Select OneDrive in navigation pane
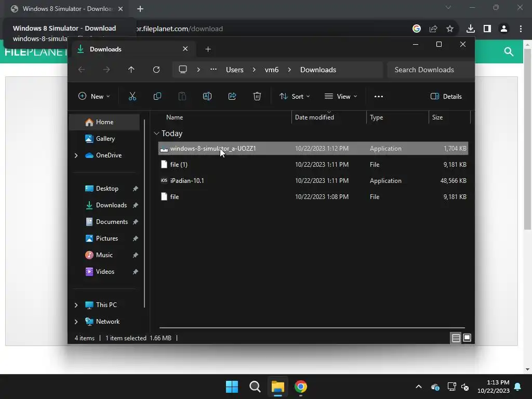This screenshot has width=532, height=399. point(104,155)
